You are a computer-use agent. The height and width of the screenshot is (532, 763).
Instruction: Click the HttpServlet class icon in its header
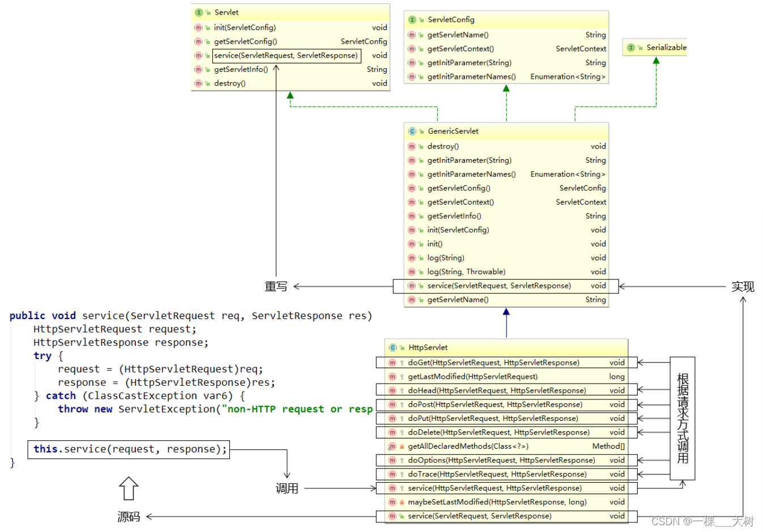click(393, 347)
